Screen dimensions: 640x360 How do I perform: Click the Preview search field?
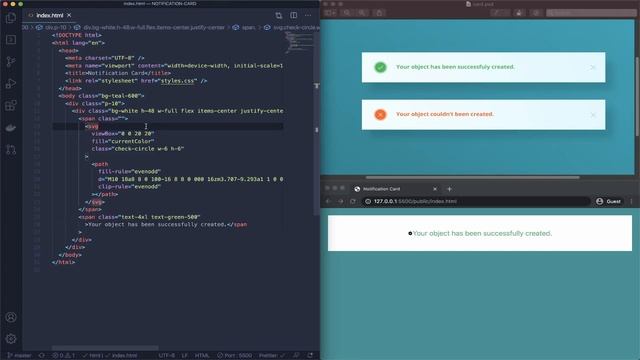[591, 13]
